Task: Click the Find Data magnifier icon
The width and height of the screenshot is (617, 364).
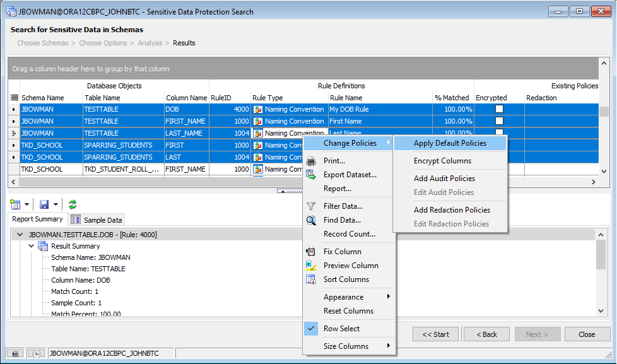Action: tap(311, 220)
